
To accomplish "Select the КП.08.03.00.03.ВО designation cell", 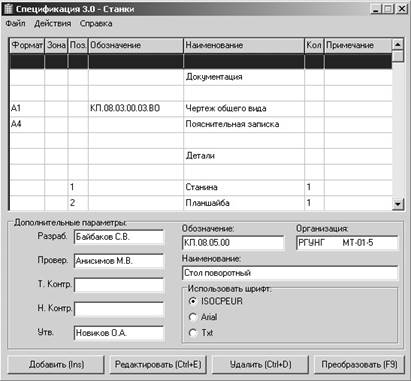I will 136,108.
